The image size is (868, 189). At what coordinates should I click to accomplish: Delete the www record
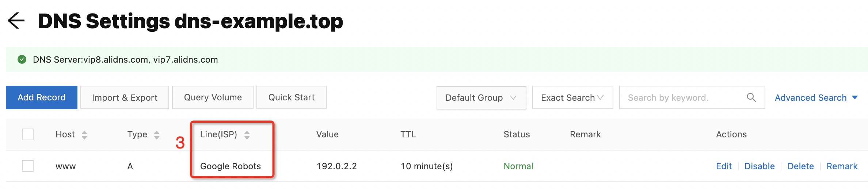point(800,166)
